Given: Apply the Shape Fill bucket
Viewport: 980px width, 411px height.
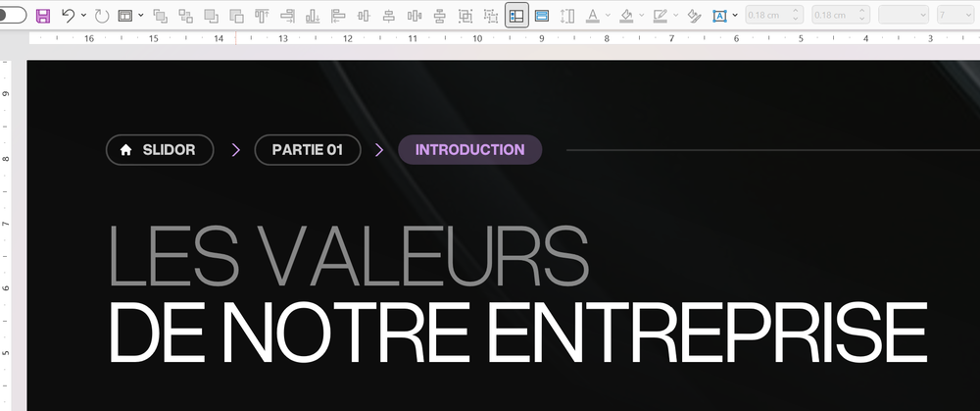Looking at the screenshot, I should (x=626, y=16).
